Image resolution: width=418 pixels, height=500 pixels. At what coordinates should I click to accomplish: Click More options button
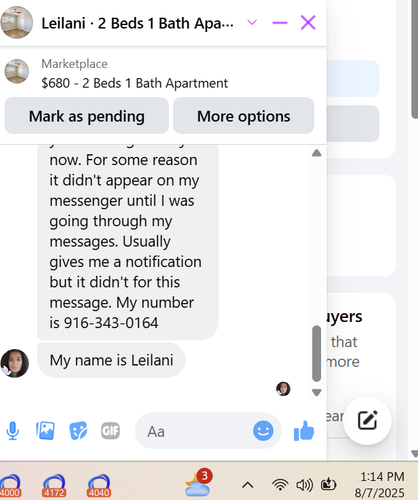pyautogui.click(x=243, y=116)
